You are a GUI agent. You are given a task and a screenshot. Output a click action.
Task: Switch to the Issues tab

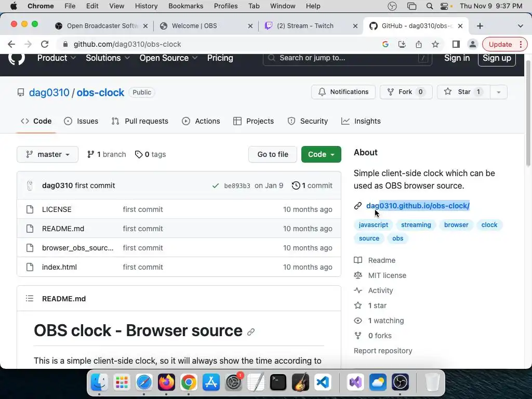(x=81, y=121)
